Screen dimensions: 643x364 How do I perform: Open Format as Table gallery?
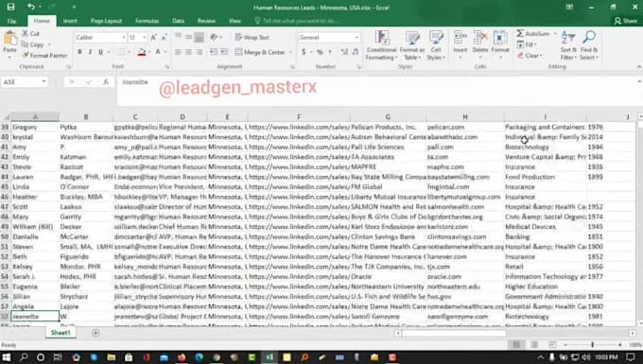411,45
